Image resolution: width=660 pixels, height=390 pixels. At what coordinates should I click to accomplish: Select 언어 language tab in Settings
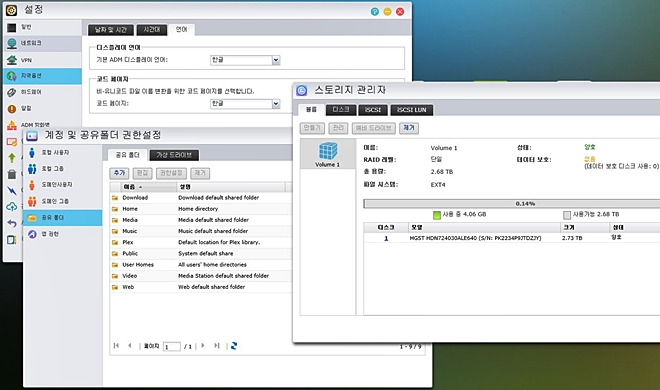(181, 29)
